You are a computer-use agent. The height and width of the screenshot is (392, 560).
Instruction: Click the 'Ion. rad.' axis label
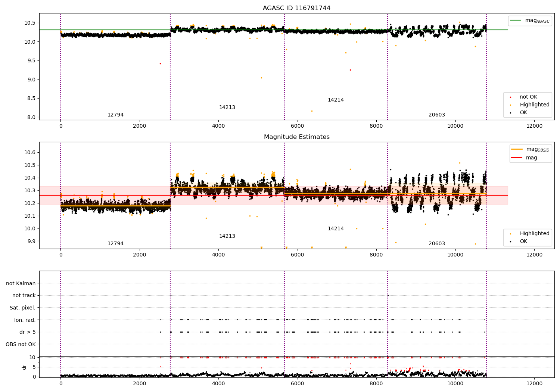point(25,320)
